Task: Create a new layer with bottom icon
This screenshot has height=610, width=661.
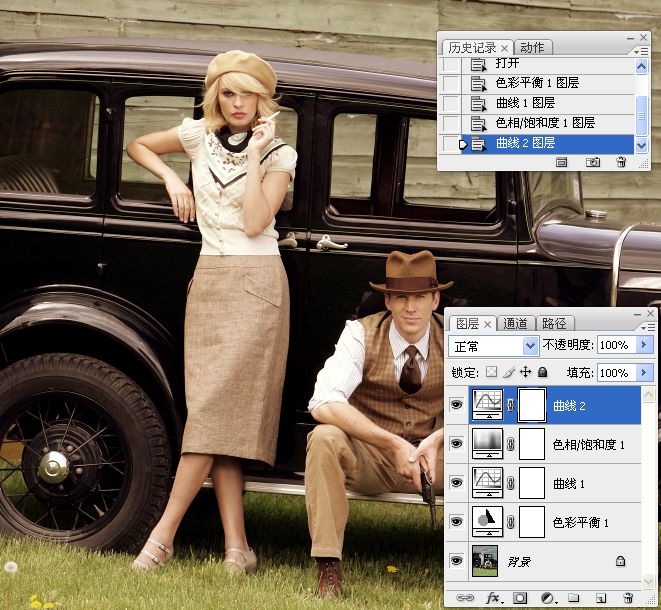Action: pos(601,598)
